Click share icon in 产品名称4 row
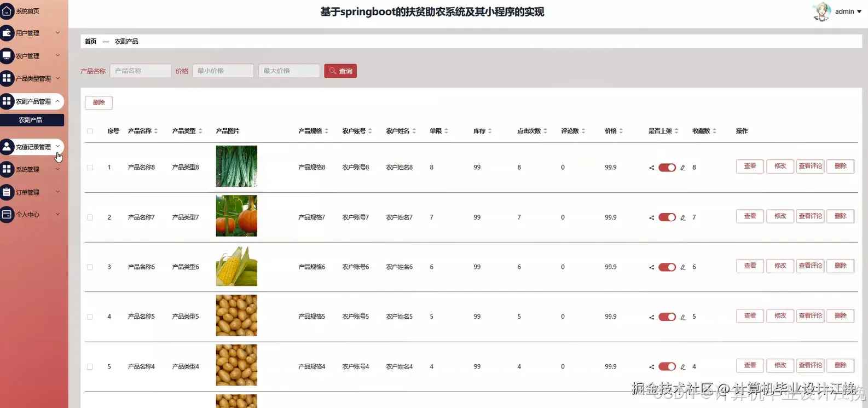Image resolution: width=868 pixels, height=408 pixels. [x=651, y=367]
